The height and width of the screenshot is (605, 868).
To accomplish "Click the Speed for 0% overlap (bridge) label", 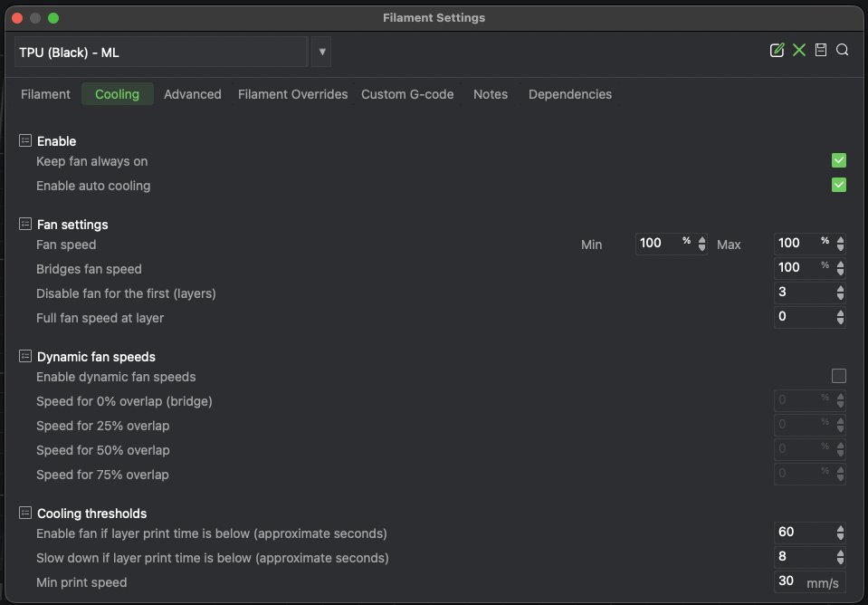I will [x=124, y=401].
